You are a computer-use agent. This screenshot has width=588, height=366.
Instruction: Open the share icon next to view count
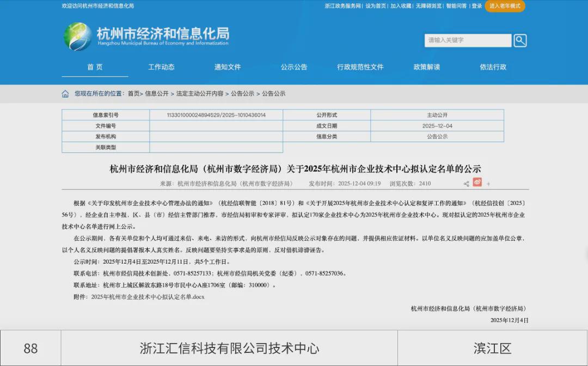(466, 184)
